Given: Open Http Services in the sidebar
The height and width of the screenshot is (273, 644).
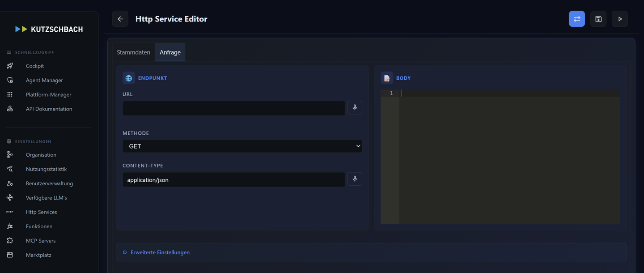Looking at the screenshot, I should pyautogui.click(x=42, y=212).
